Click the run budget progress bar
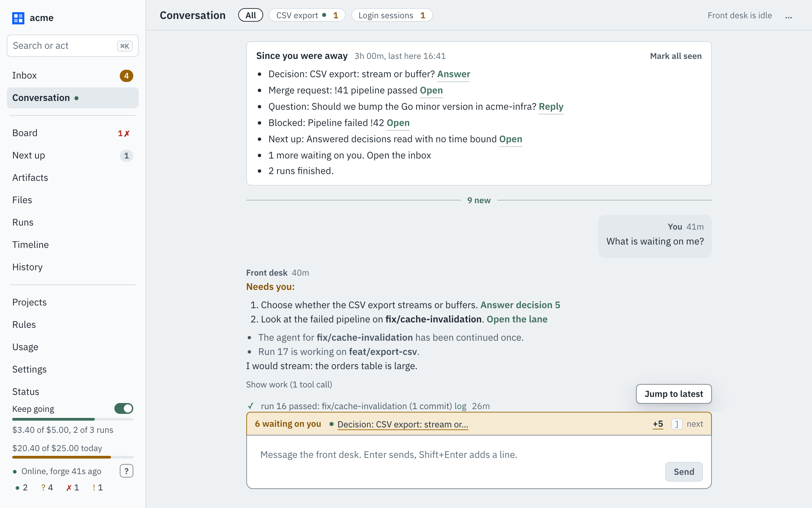The width and height of the screenshot is (812, 508). 73,419
